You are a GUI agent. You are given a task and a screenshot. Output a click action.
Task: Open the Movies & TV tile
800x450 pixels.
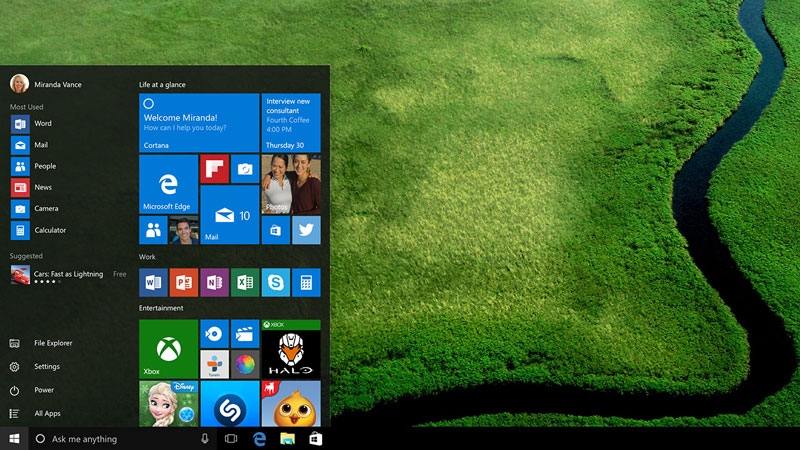click(x=245, y=334)
